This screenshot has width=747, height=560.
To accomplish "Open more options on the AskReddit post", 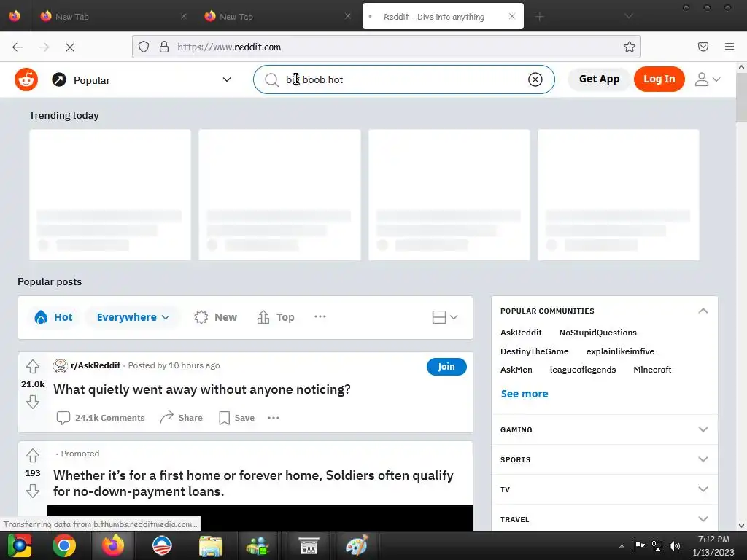I will coord(274,418).
